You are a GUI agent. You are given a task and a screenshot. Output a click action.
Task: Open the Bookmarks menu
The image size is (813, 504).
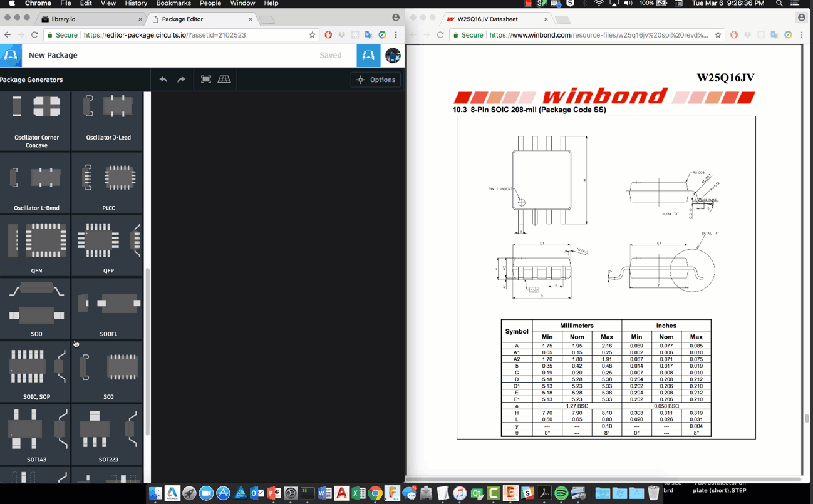point(173,3)
